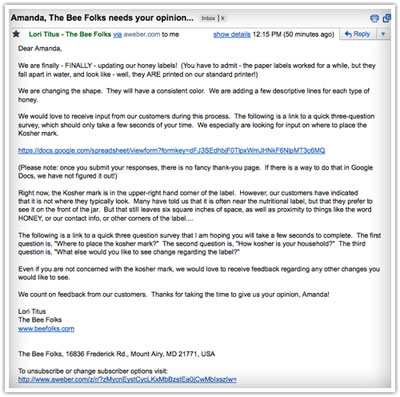Click the email subject "Amanda, The Bee Folks needs your opinion"

102,18
